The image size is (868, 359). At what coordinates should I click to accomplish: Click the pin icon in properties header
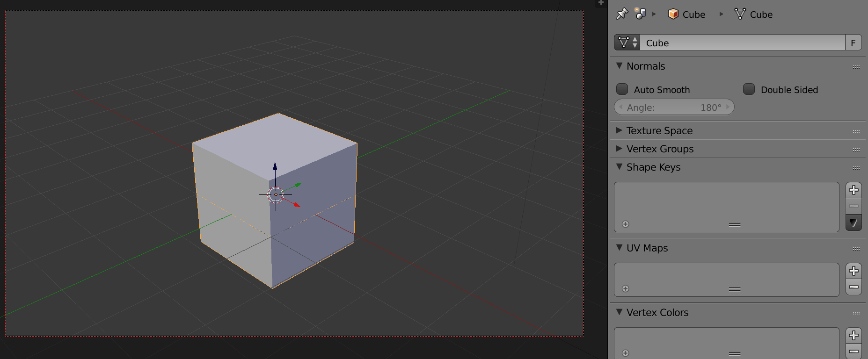click(x=621, y=14)
